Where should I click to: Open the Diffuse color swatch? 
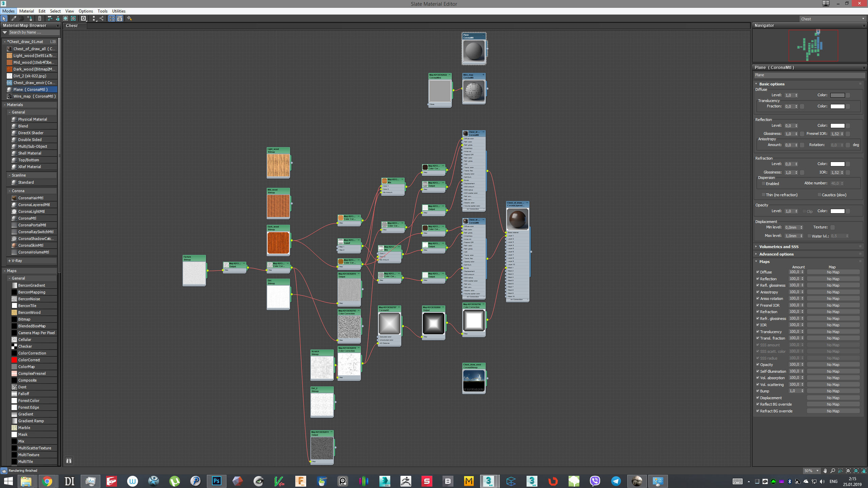(x=837, y=95)
